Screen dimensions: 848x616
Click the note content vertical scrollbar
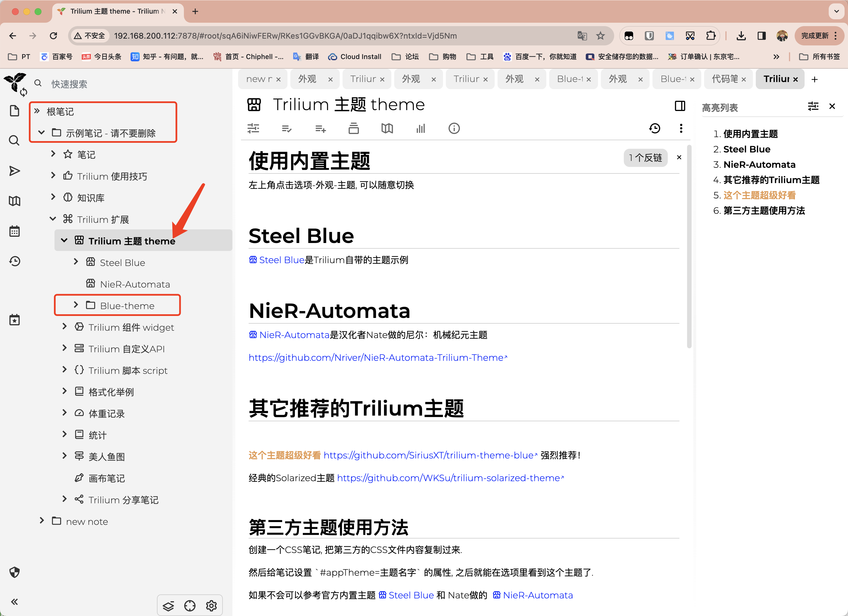point(689,247)
